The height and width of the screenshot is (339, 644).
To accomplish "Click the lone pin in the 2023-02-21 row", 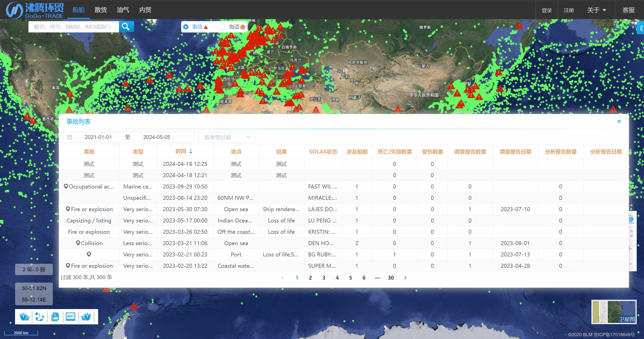I will 89,254.
